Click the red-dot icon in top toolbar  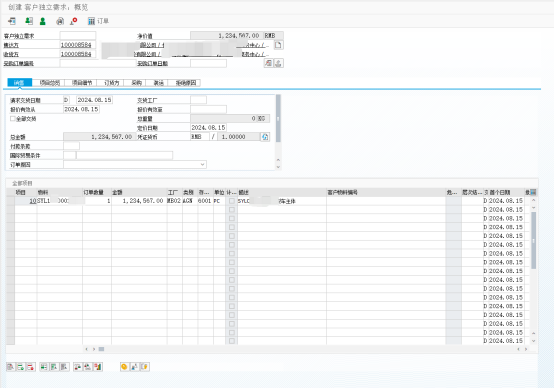(x=74, y=21)
